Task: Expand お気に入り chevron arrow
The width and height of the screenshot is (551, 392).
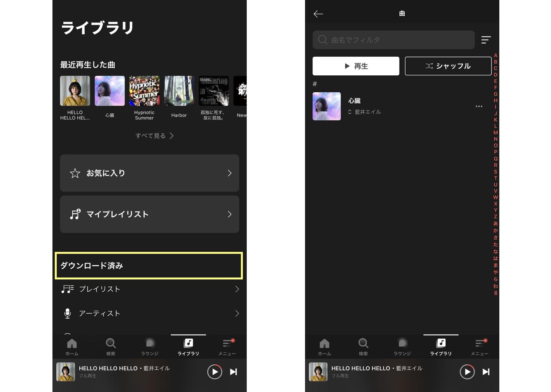Action: coord(230,173)
